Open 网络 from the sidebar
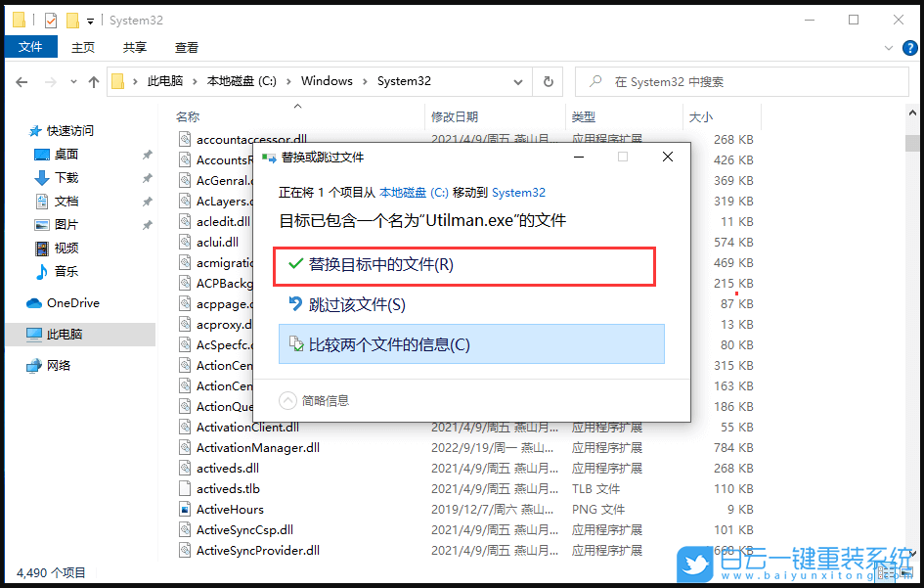924x588 pixels. click(57, 366)
